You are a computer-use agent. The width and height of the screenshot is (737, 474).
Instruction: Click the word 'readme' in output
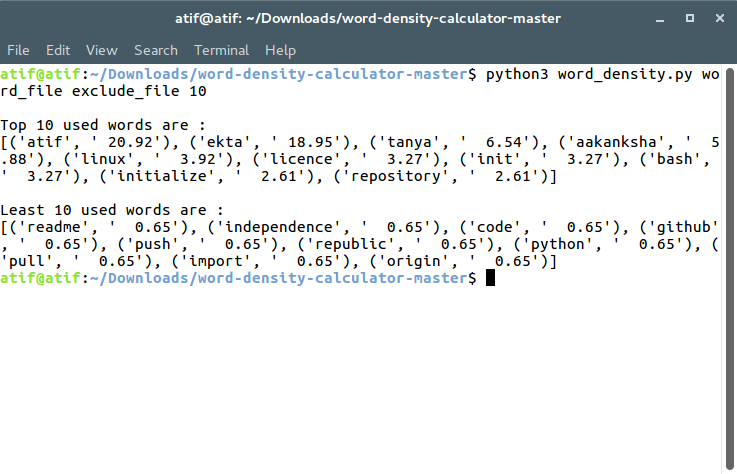pyautogui.click(x=54, y=227)
